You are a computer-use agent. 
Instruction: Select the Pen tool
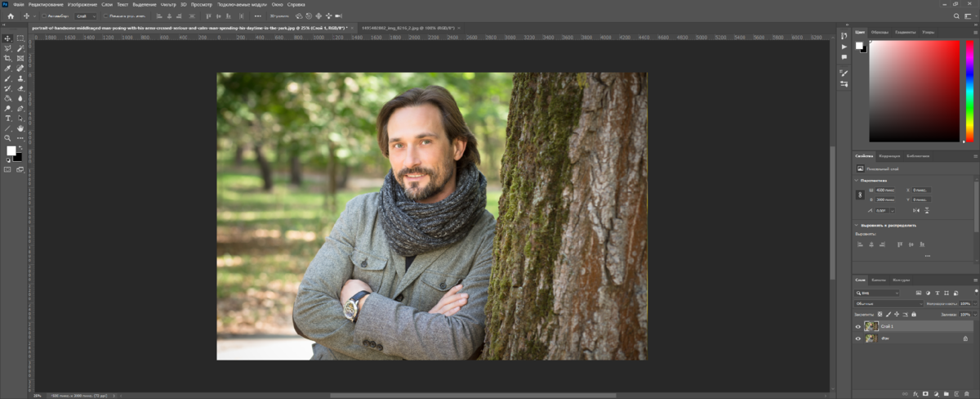tap(20, 108)
